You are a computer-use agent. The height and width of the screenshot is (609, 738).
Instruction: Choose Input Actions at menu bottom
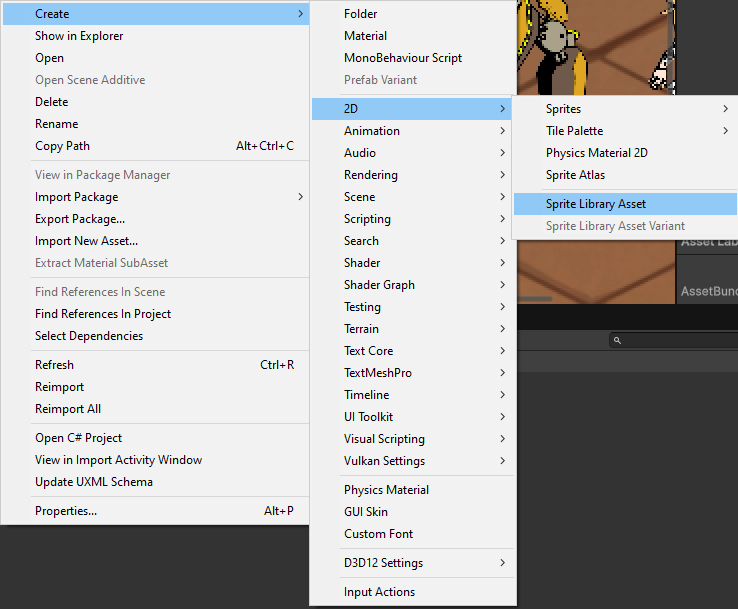379,592
